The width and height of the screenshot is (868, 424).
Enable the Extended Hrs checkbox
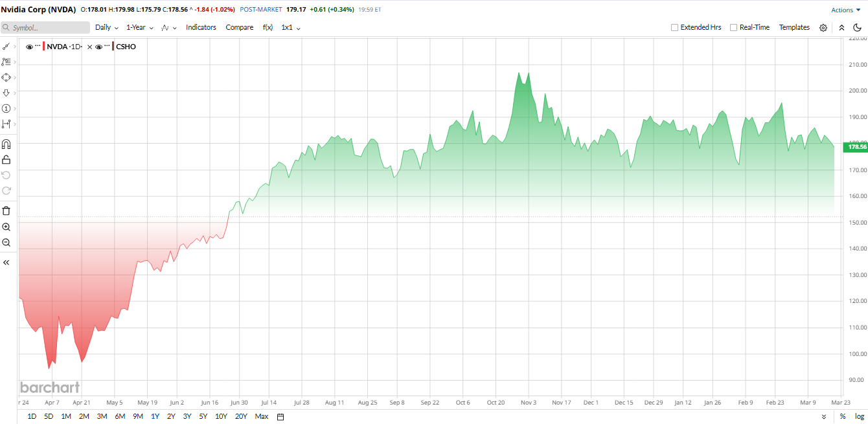tap(674, 27)
